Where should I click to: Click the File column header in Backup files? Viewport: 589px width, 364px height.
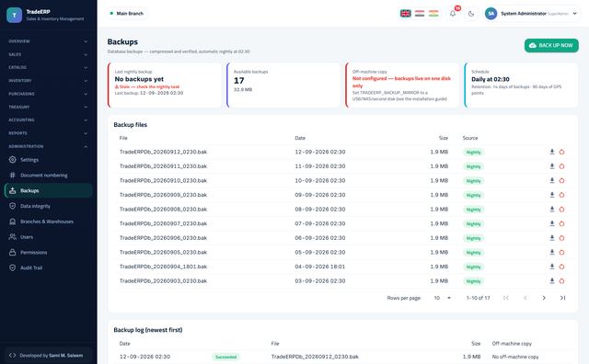click(123, 138)
